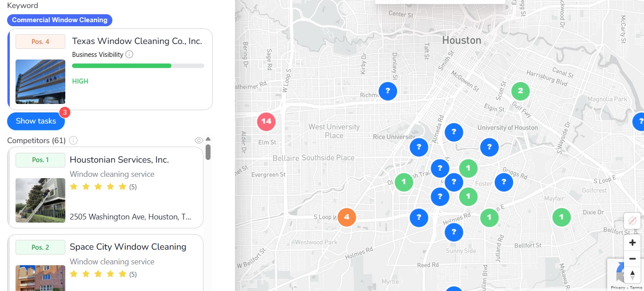Image resolution: width=644 pixels, height=291 pixels.
Task: Click Space City Window Cleaning star rating
Action: coord(98,274)
